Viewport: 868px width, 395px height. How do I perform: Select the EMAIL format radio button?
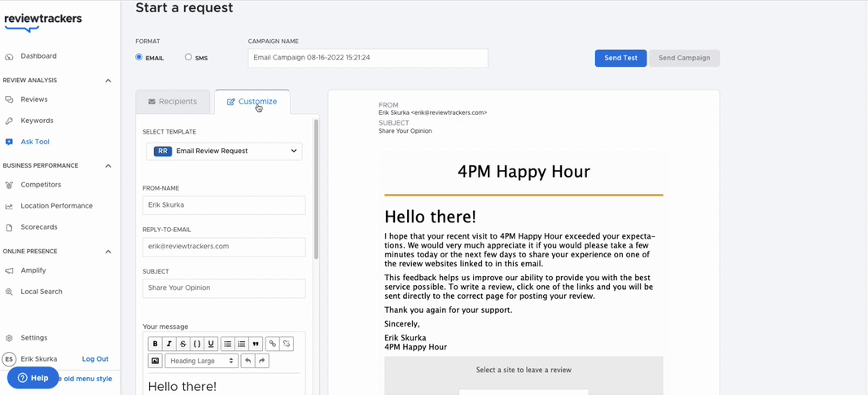point(139,57)
